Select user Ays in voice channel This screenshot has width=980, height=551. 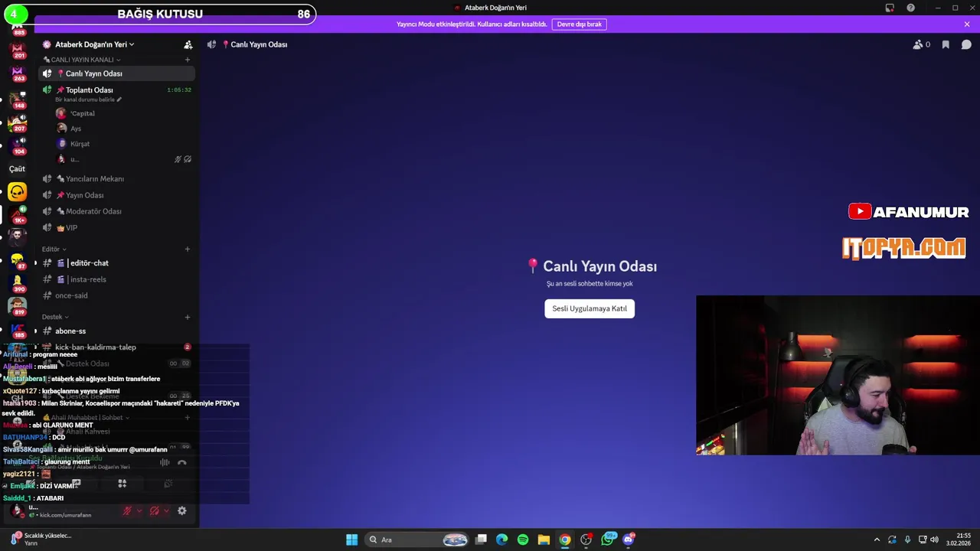tap(70, 129)
